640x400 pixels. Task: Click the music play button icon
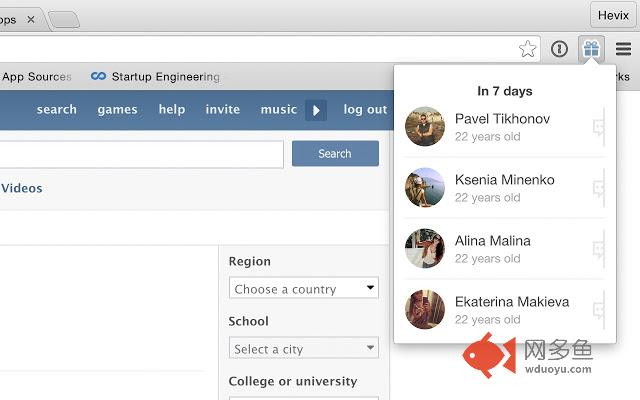316,110
